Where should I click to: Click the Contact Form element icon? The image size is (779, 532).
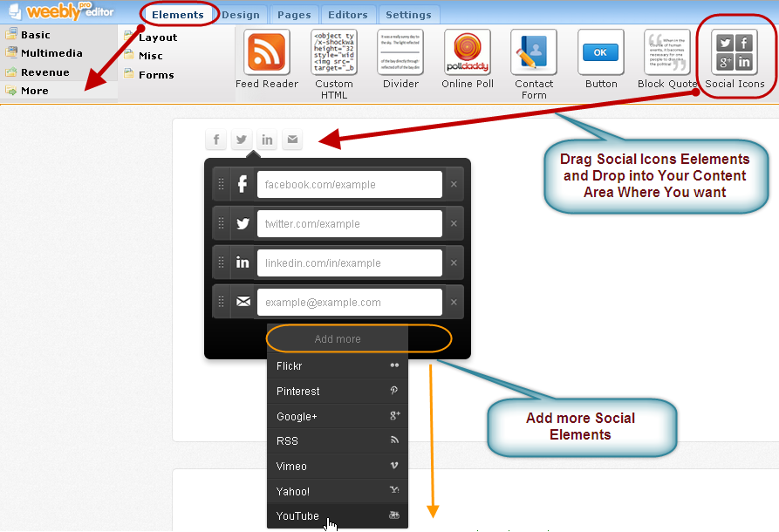534,52
